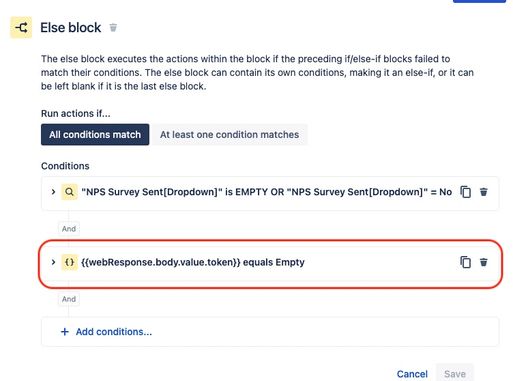Click the blue button at top right
This screenshot has height=381, width=513.
click(x=479, y=1)
